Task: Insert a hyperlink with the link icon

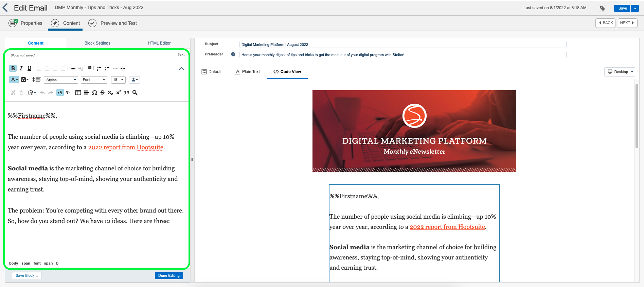Action: click(x=73, y=68)
